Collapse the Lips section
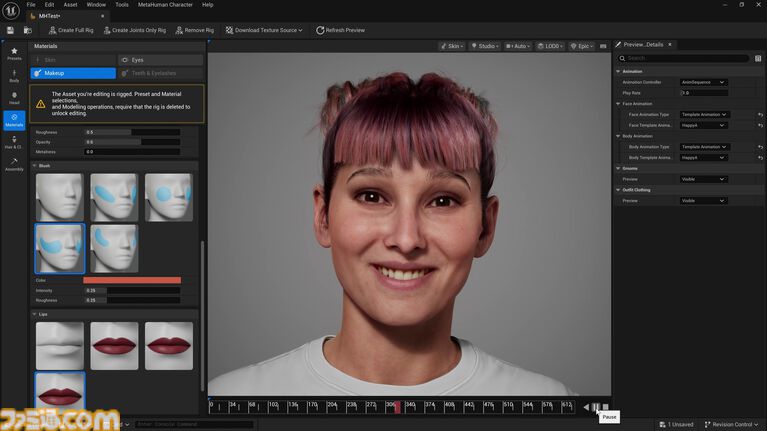 click(34, 315)
